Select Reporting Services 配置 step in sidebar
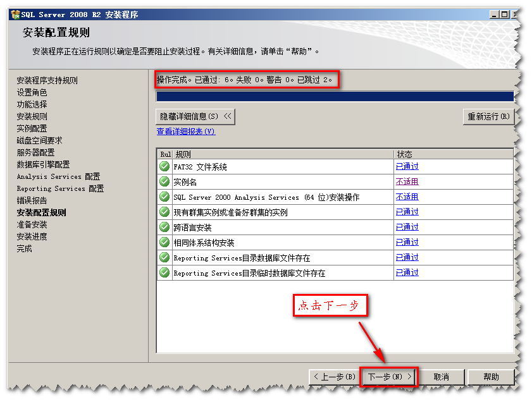Image resolution: width=532 pixels, height=402 pixels. tap(60, 188)
